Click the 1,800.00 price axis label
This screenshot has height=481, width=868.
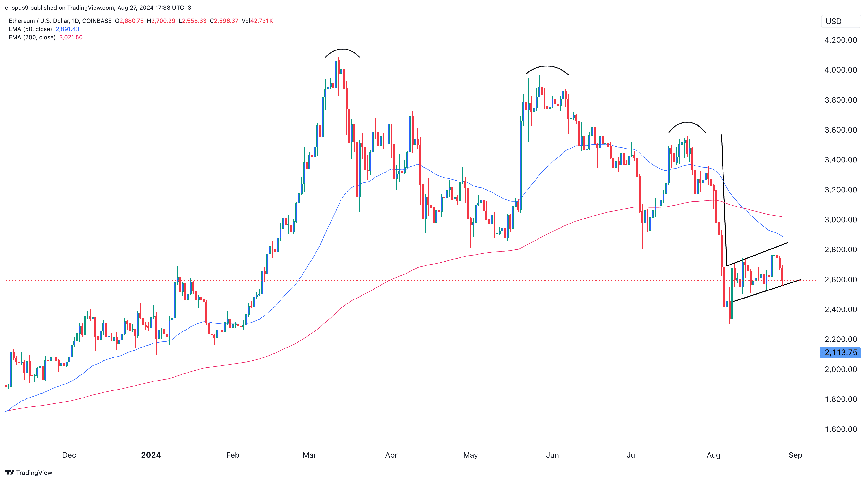841,399
